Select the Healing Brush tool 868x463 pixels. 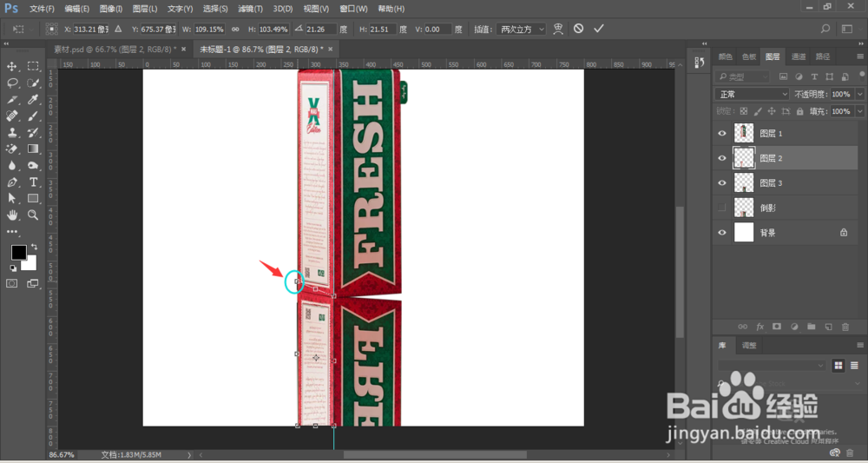(11, 116)
